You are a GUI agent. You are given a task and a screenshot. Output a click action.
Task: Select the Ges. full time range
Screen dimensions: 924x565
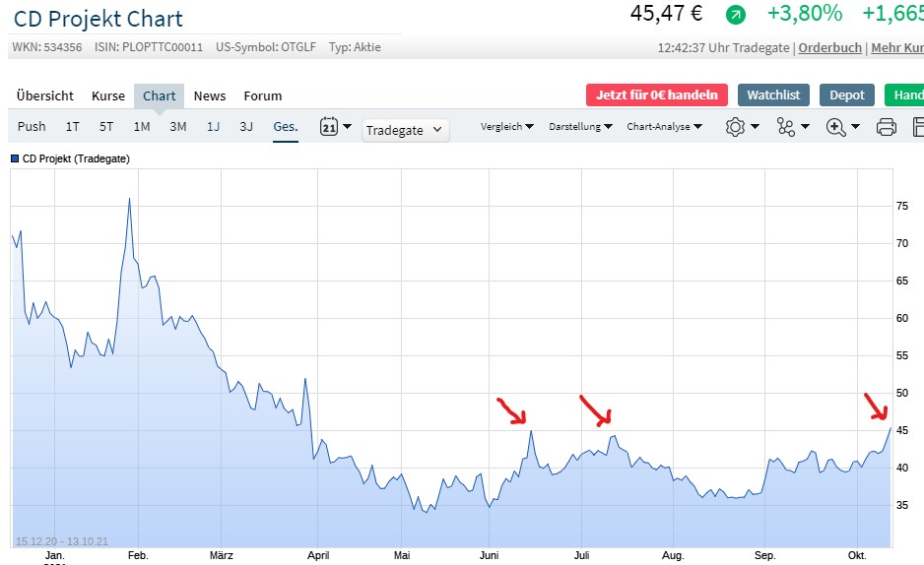point(286,127)
